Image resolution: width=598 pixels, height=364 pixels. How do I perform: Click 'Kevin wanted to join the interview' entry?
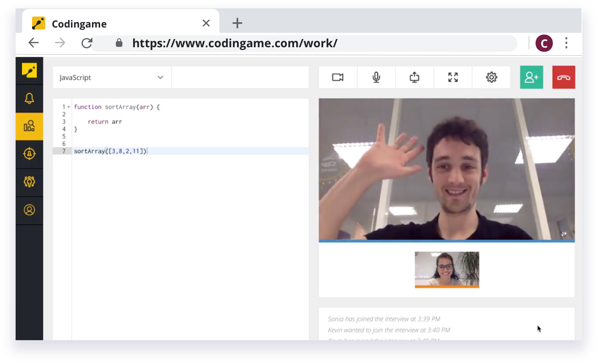389,330
